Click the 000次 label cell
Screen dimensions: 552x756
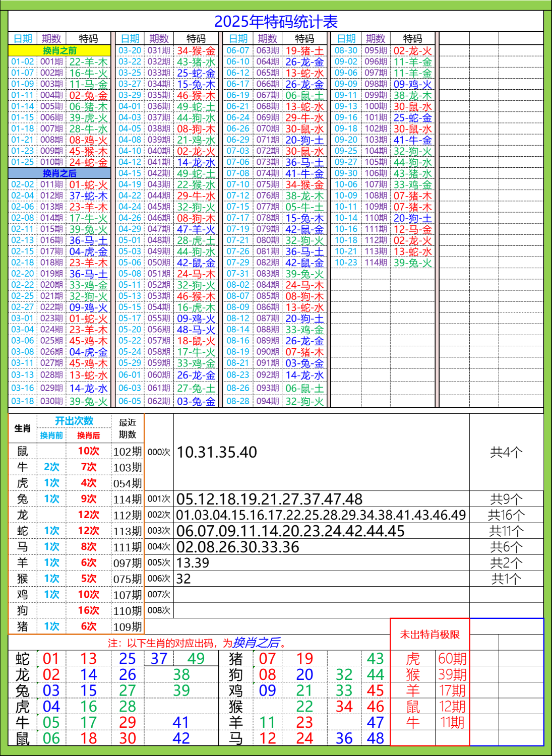click(159, 452)
